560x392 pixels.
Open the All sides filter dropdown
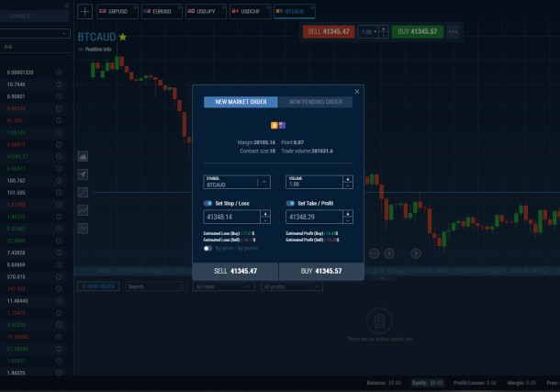[x=223, y=286]
